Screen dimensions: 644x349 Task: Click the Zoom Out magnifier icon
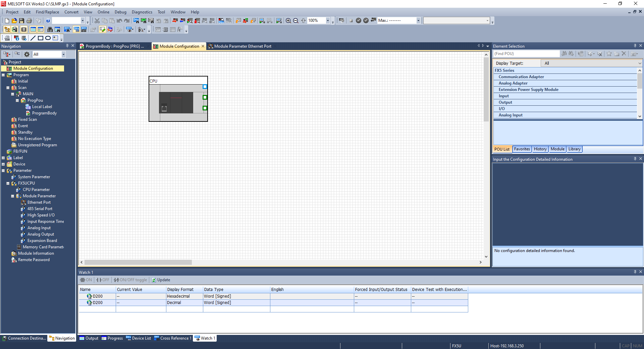pos(296,20)
